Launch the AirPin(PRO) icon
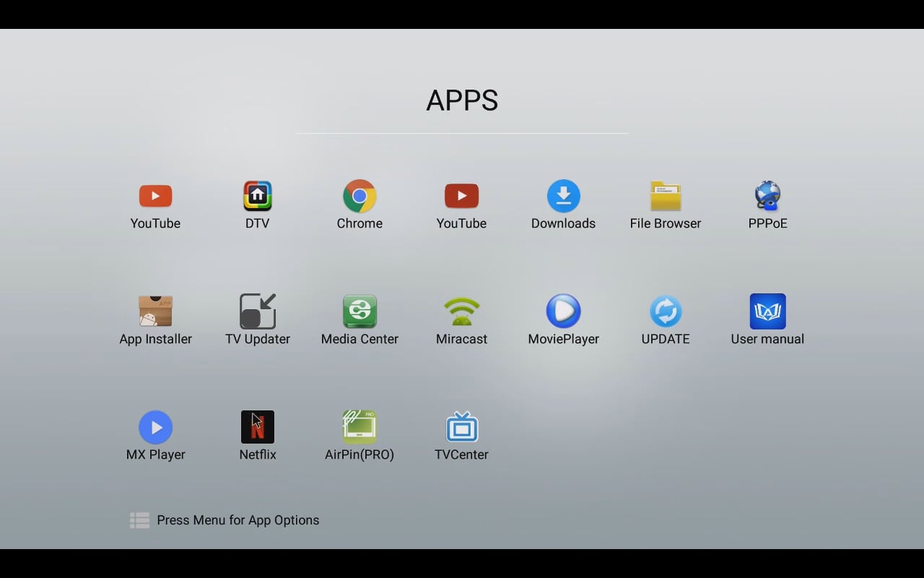 (x=359, y=427)
